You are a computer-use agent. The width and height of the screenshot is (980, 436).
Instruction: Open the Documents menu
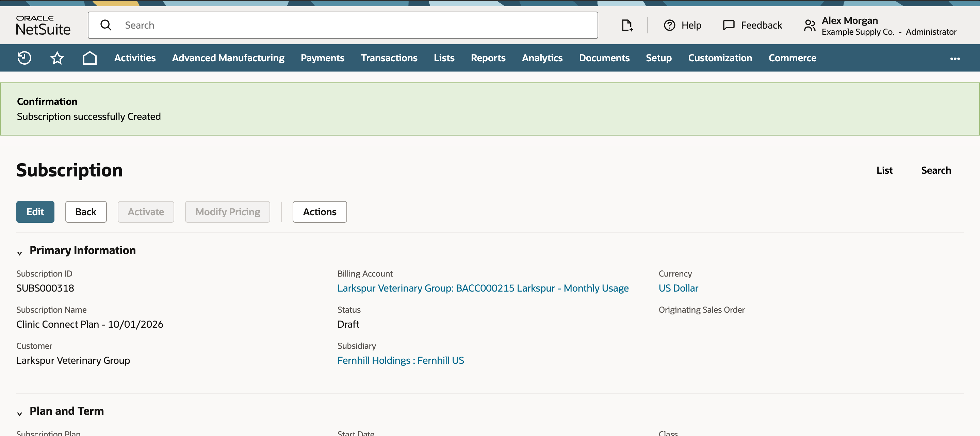point(604,58)
